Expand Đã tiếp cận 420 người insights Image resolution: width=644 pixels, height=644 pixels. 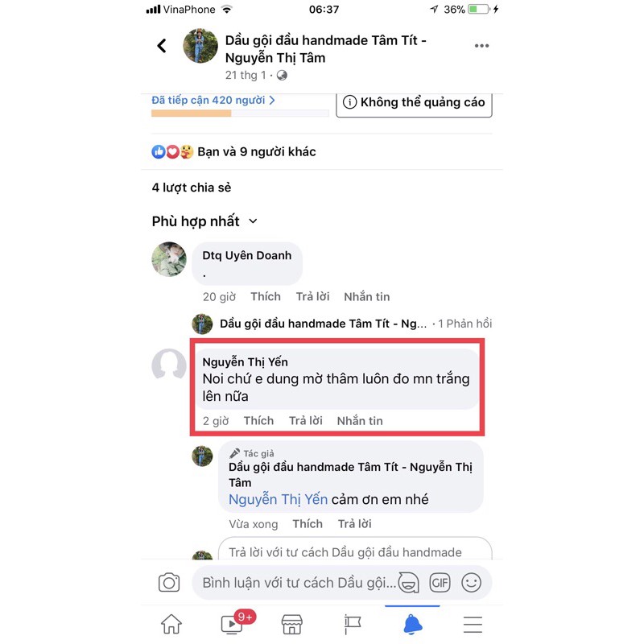pyautogui.click(x=213, y=100)
